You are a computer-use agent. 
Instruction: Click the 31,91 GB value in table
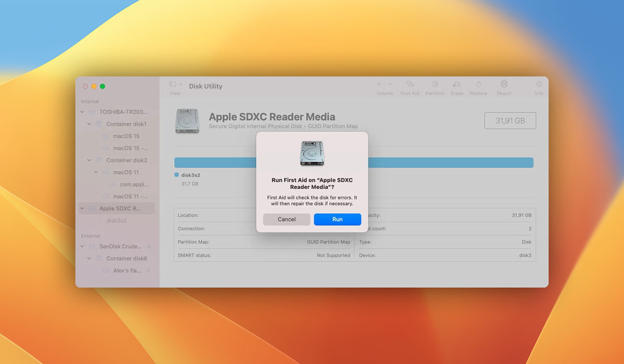522,215
